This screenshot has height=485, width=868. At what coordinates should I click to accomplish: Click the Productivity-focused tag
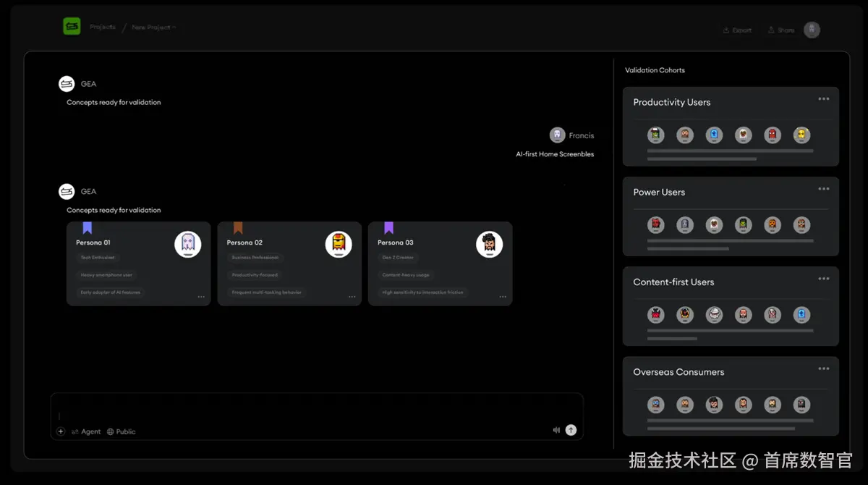[x=255, y=275]
